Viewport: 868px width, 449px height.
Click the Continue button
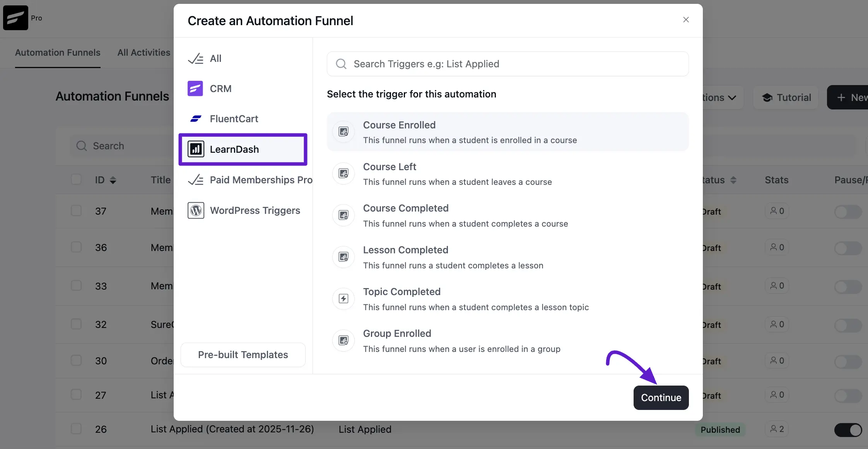pyautogui.click(x=661, y=398)
